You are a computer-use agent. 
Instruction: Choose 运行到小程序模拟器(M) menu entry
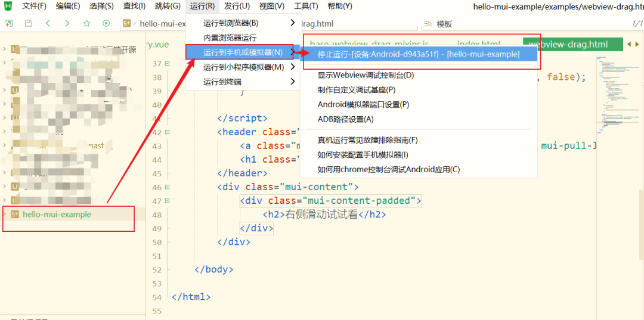coord(243,67)
